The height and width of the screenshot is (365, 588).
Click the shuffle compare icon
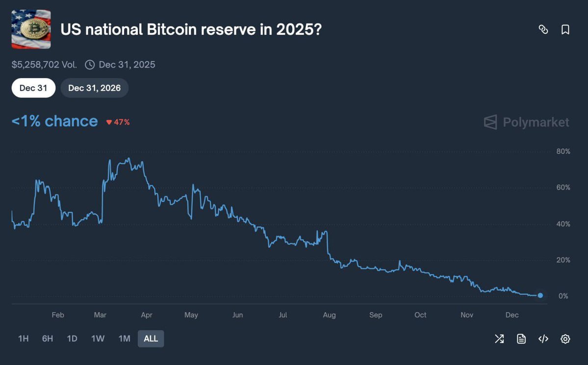(499, 339)
